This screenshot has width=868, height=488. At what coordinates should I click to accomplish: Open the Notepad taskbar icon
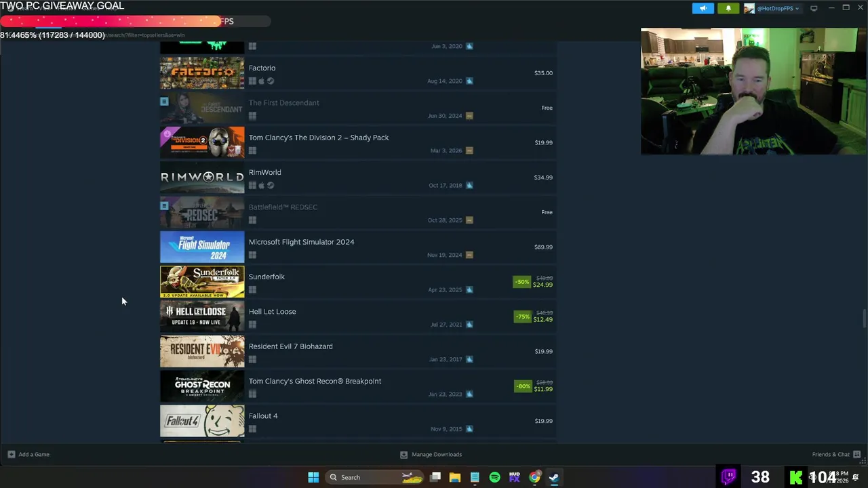[x=475, y=477]
